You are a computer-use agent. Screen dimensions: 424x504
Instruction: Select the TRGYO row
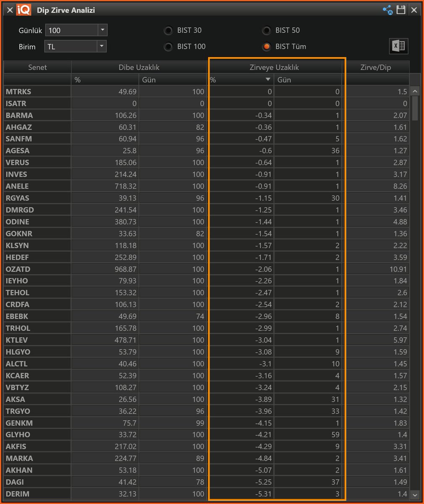[207, 411]
